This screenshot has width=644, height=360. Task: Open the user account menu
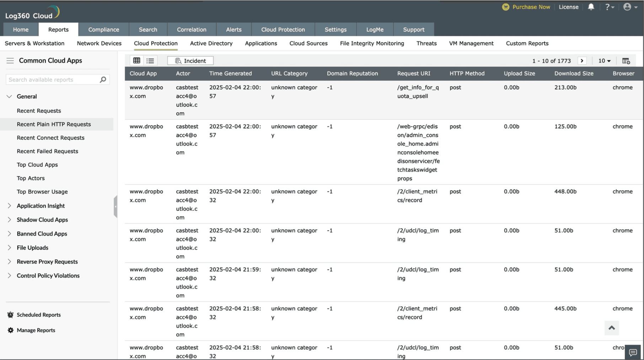pos(630,7)
